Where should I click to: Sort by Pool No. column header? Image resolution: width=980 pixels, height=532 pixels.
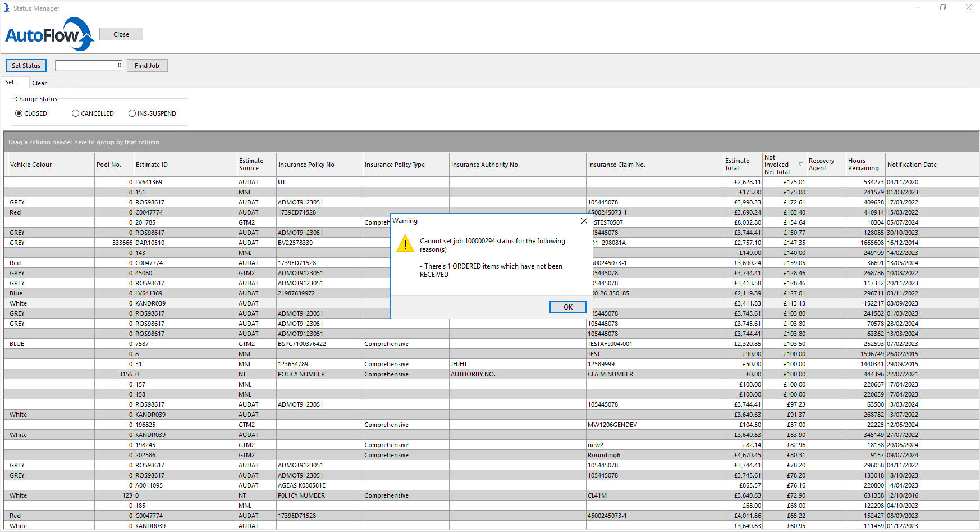pos(114,165)
